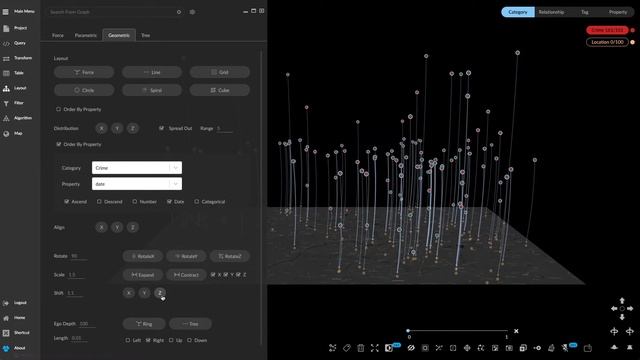Check the Down direction checkbox
The image size is (640, 360).
(189, 340)
